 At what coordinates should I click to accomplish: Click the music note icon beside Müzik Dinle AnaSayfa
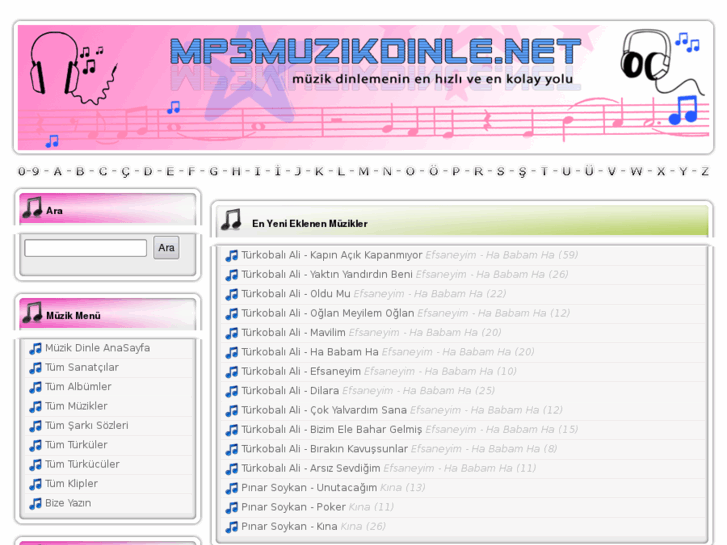click(x=35, y=348)
